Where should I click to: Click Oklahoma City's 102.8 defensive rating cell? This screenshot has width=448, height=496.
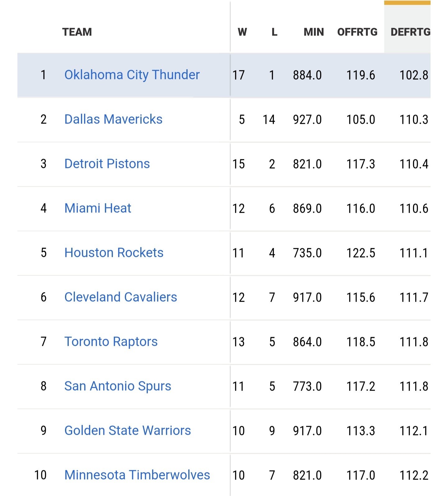coord(414,75)
